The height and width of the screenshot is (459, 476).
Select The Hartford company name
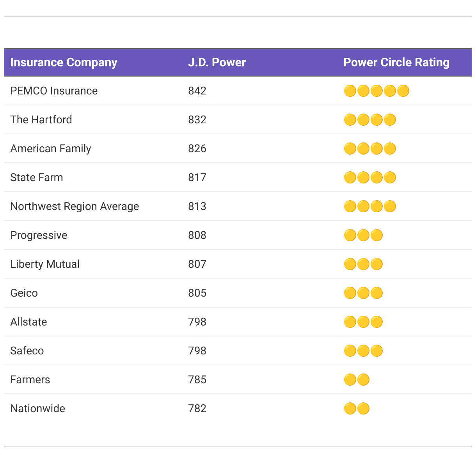(41, 120)
